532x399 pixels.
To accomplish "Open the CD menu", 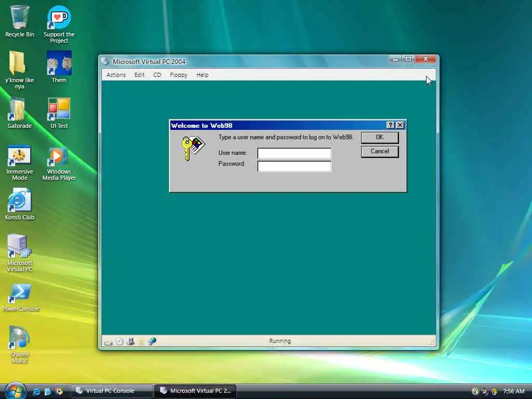I will coord(157,75).
